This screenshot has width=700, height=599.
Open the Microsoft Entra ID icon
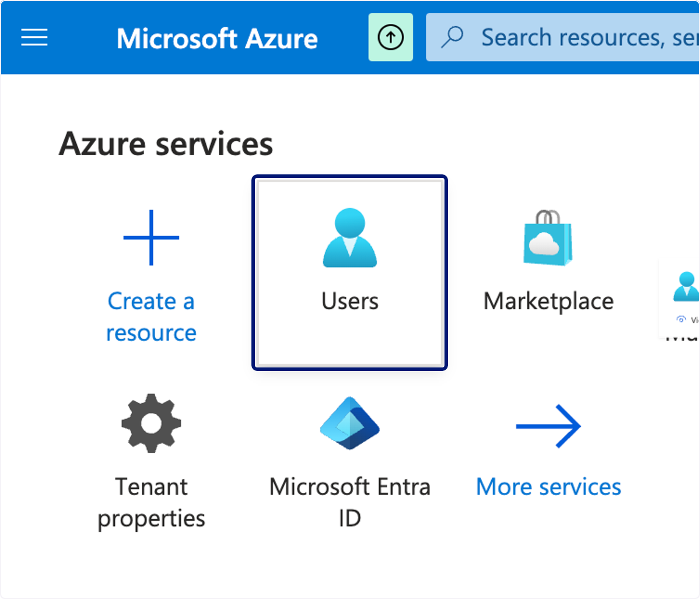(350, 423)
